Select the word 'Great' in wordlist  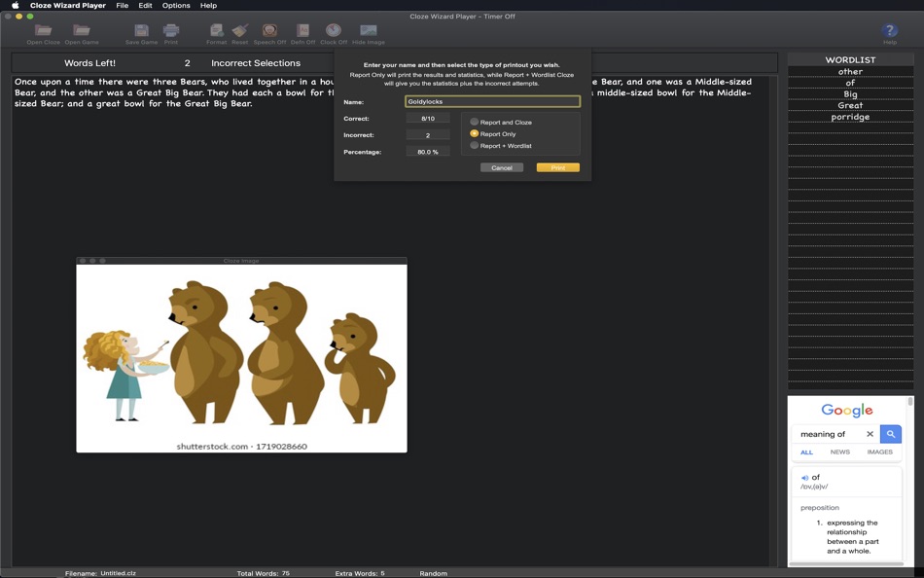click(850, 105)
